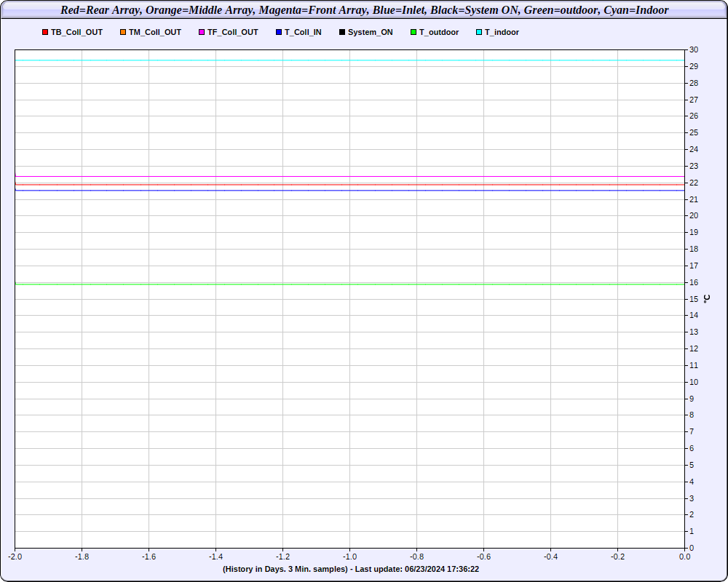The width and height of the screenshot is (728, 582).
Task: Click the 22 y-axis tick label
Action: pyautogui.click(x=694, y=183)
